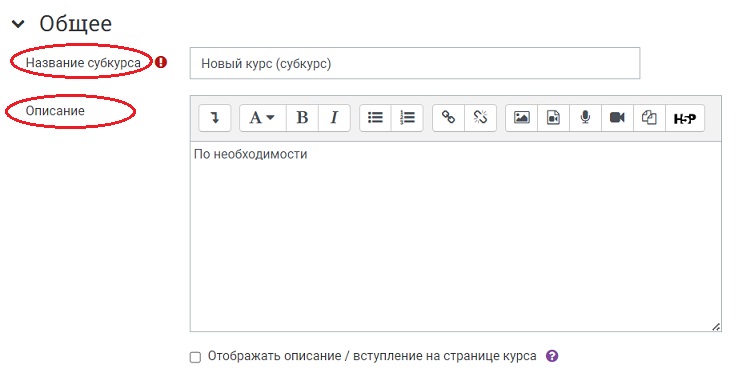
Task: Insert unordered bullet list
Action: [375, 117]
